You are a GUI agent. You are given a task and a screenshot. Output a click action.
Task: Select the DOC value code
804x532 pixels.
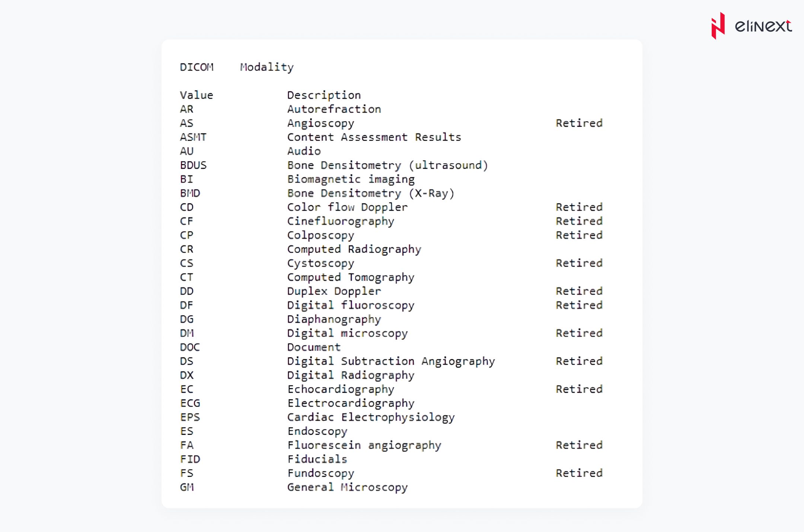pos(190,347)
